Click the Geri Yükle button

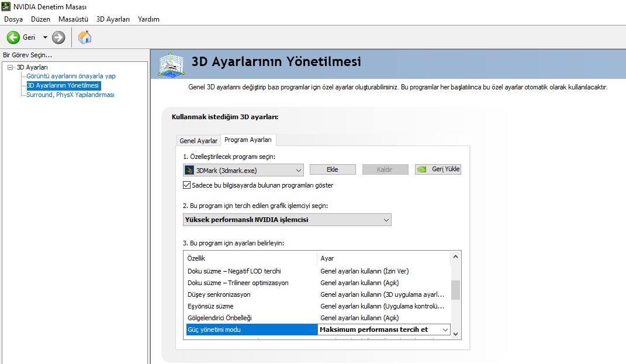438,169
